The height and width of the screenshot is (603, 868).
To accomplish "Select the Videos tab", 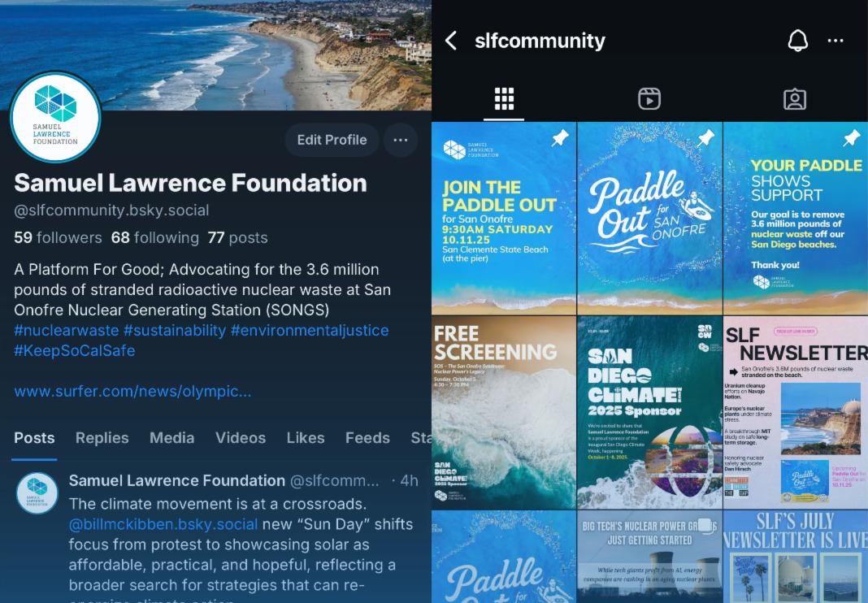I will [x=241, y=438].
